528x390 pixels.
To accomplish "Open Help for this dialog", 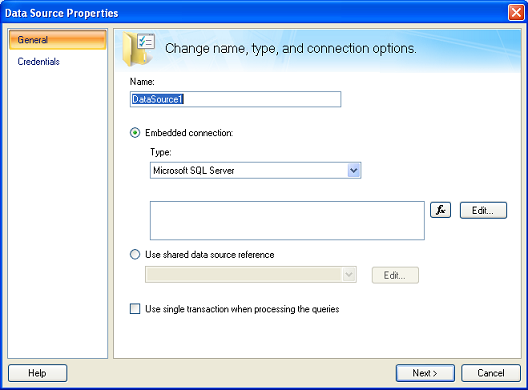I will (37, 373).
